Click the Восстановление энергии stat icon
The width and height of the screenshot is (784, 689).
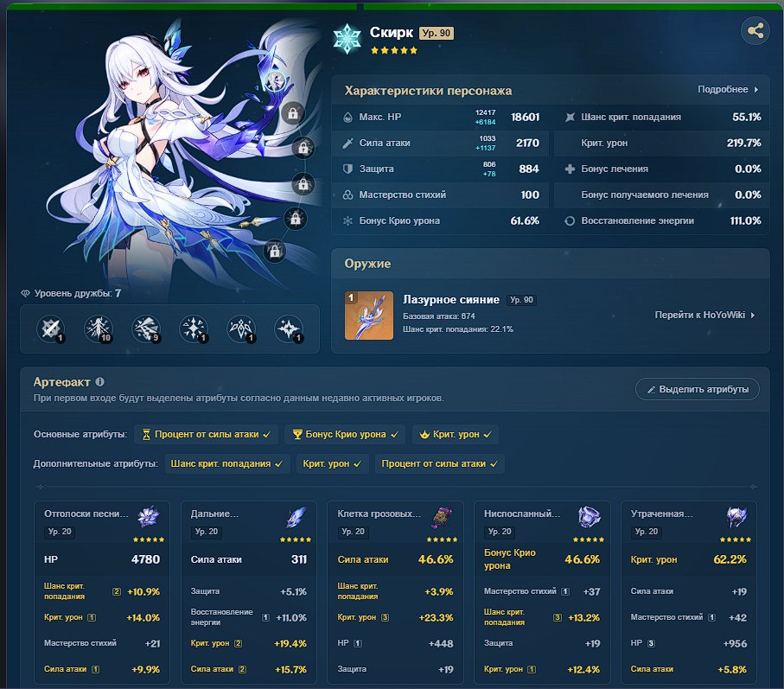570,221
